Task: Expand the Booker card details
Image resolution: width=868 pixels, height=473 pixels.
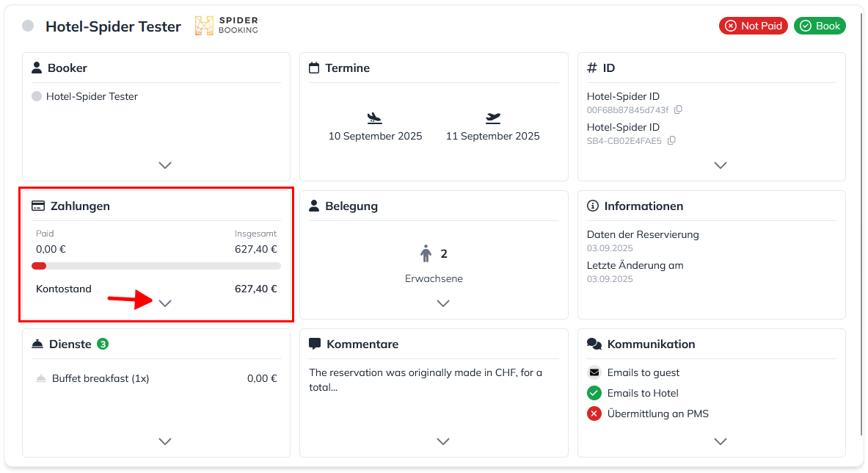Action: pyautogui.click(x=165, y=165)
